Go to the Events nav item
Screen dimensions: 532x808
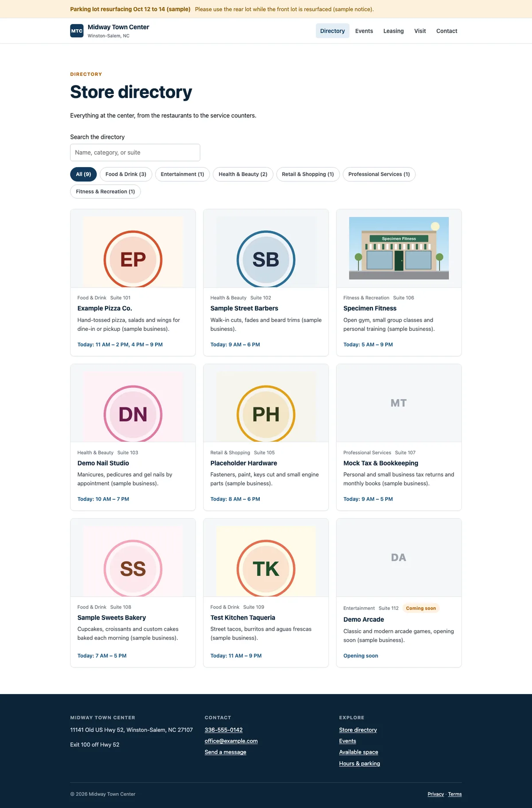tap(364, 31)
